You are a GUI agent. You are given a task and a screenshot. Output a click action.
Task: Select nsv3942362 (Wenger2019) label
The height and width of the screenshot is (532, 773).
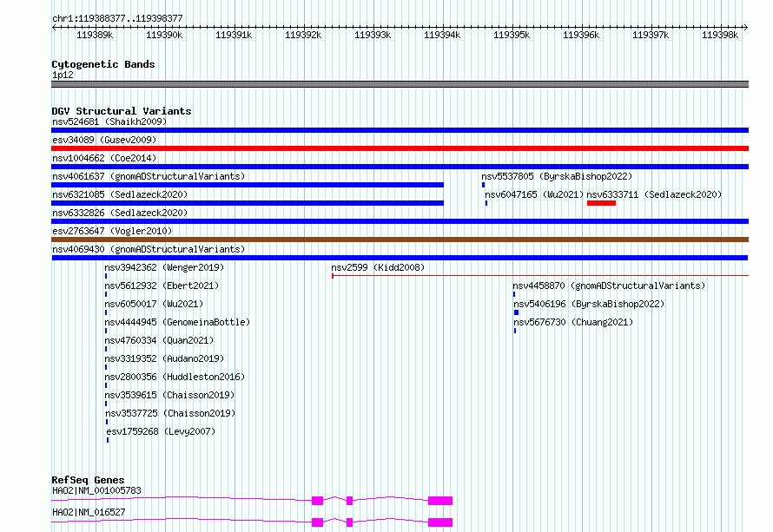tap(164, 267)
